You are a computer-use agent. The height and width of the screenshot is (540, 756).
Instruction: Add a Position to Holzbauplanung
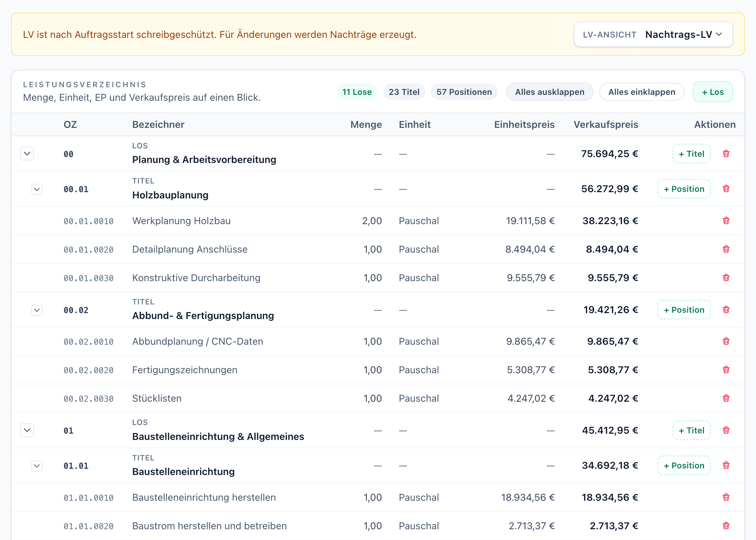click(684, 189)
